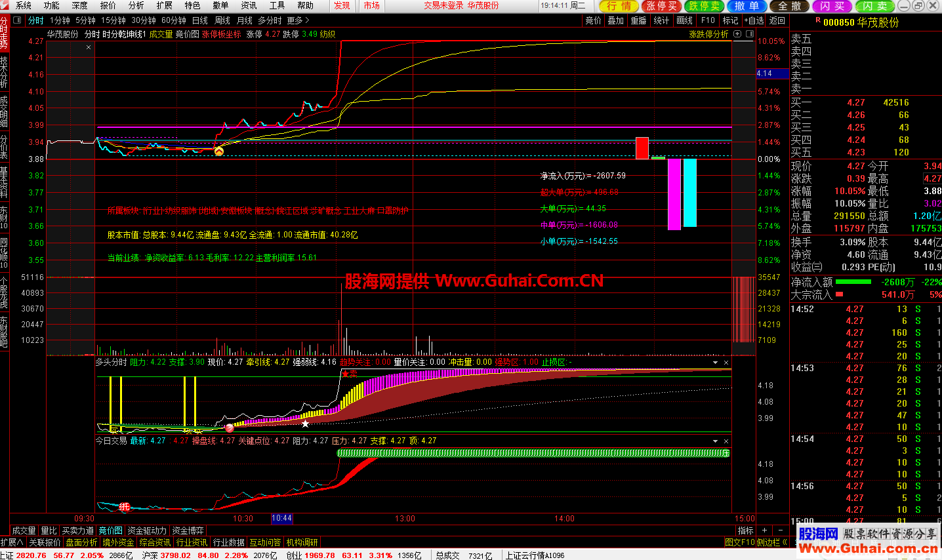This screenshot has width=942, height=560.
Task: Open the 功能 menu
Action: [x=52, y=5]
